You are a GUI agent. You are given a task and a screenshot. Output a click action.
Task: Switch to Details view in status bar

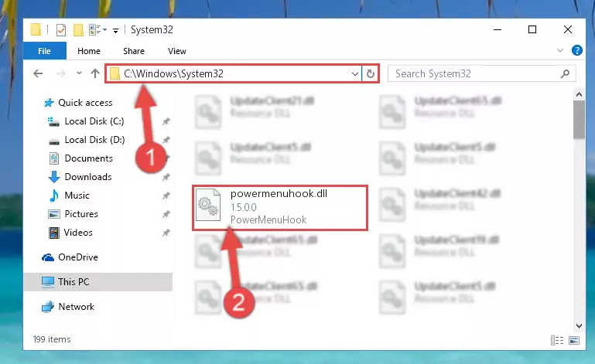click(556, 340)
